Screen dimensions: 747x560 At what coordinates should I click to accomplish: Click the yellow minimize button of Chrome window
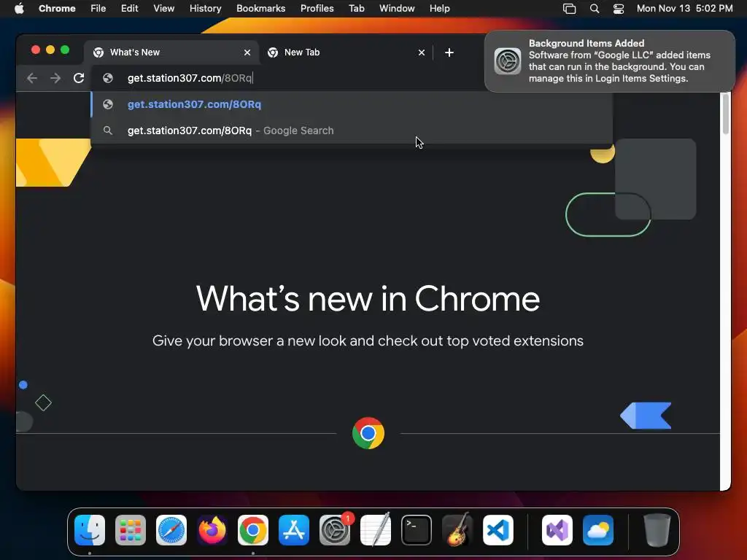pos(50,50)
